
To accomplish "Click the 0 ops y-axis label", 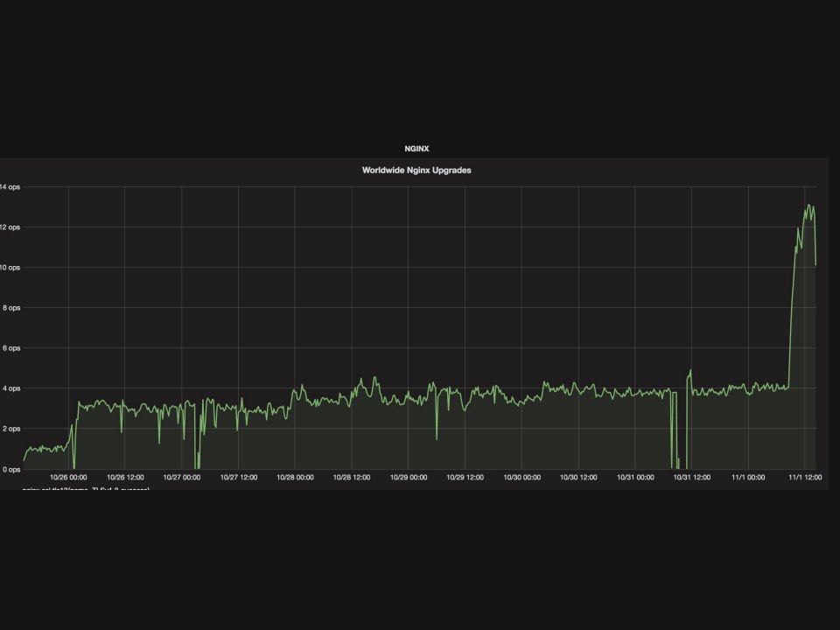I will pyautogui.click(x=9, y=469).
